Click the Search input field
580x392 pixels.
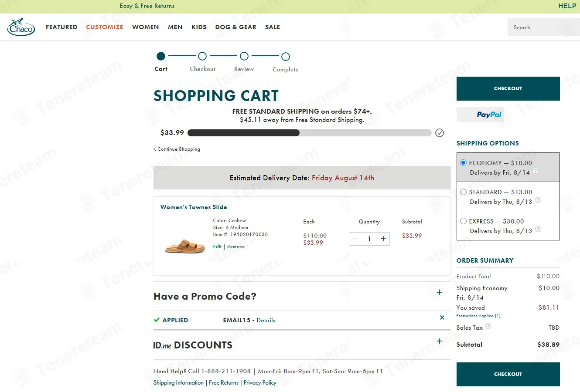(x=544, y=27)
